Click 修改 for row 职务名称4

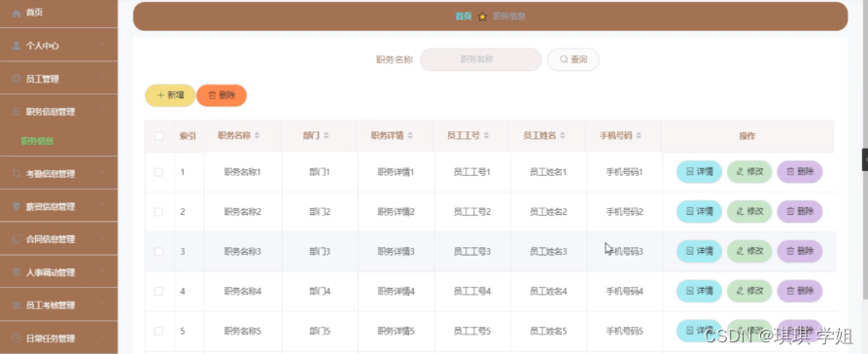[x=749, y=291]
